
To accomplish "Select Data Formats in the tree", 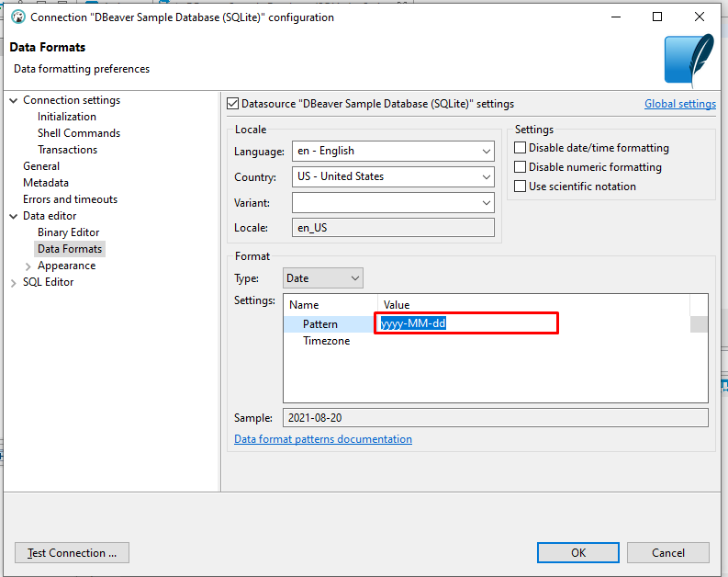I will [70, 249].
